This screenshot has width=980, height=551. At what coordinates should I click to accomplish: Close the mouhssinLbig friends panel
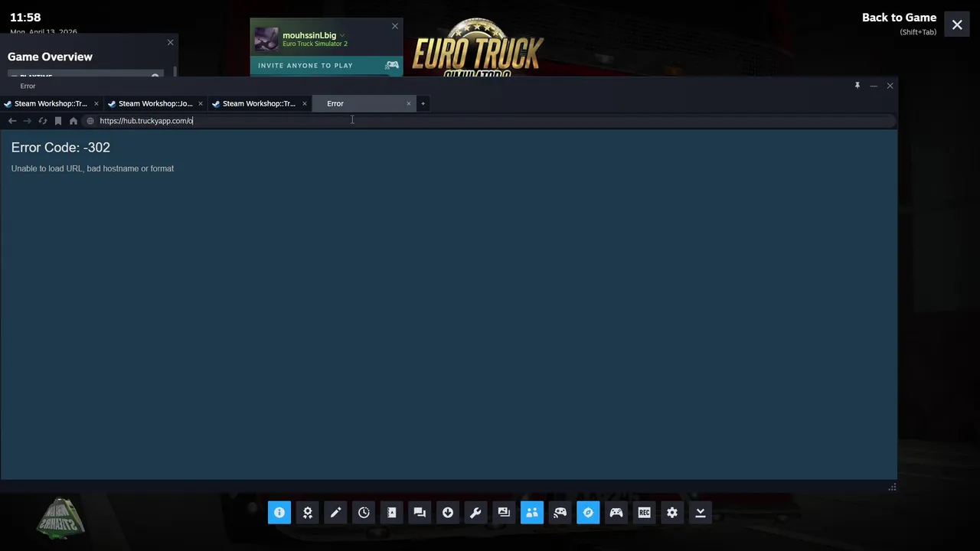tap(395, 26)
